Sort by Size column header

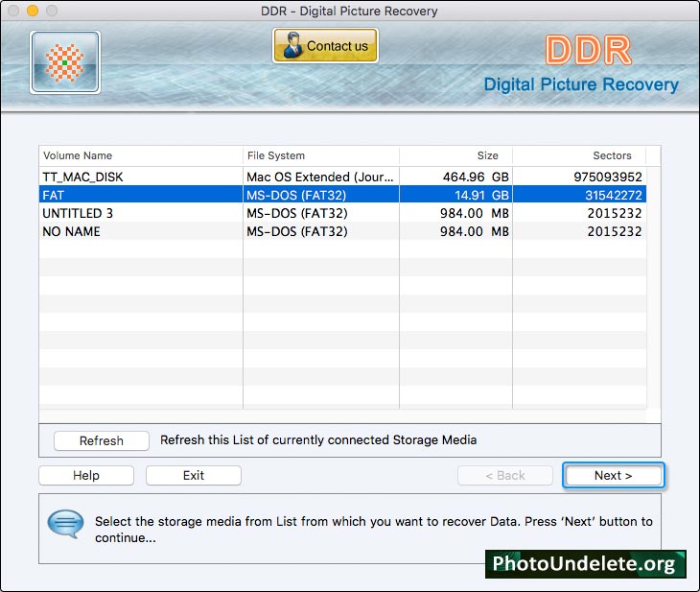click(455, 155)
